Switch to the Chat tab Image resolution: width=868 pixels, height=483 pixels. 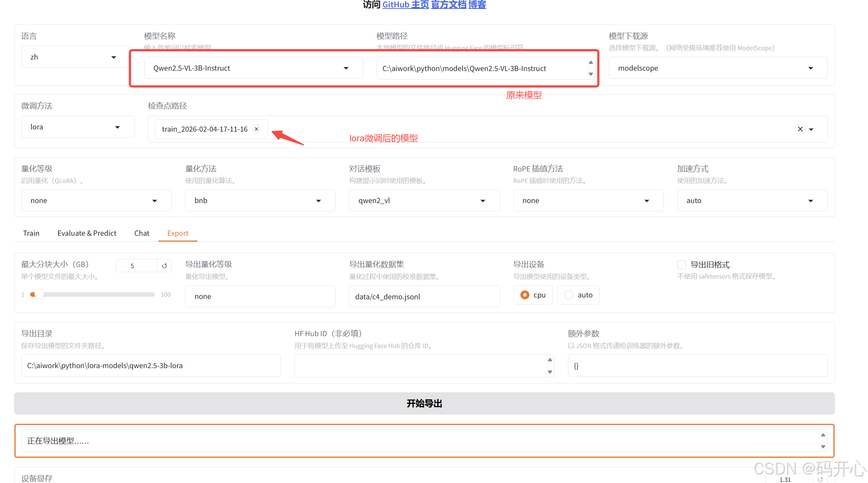point(142,233)
